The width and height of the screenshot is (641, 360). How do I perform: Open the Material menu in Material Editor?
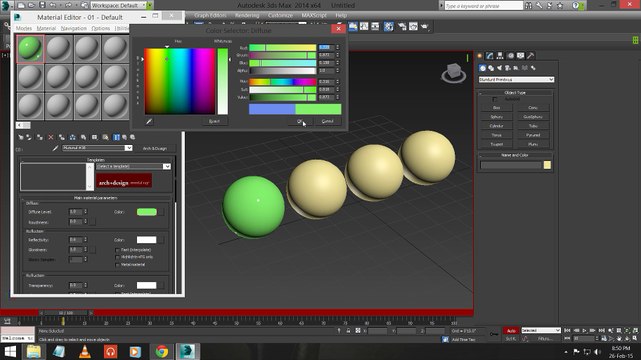(46, 28)
